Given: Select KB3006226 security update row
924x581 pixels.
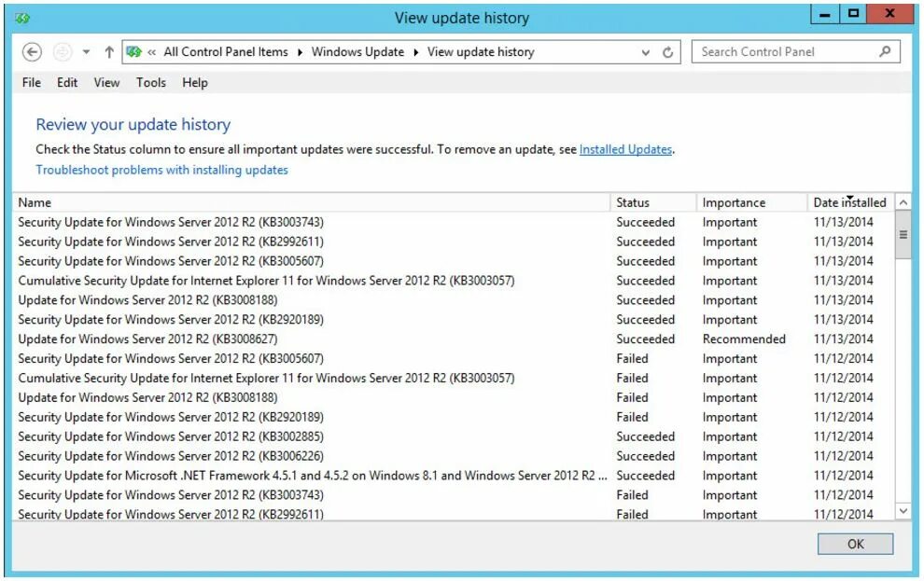Looking at the screenshot, I should pyautogui.click(x=453, y=456).
